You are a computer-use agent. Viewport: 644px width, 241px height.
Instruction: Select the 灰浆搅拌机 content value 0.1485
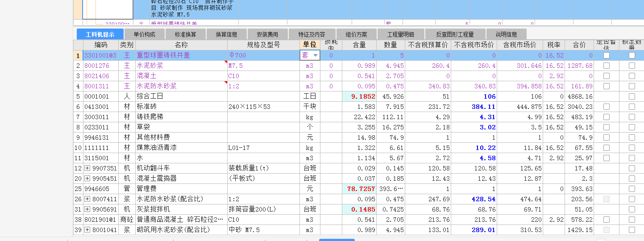(x=359, y=209)
